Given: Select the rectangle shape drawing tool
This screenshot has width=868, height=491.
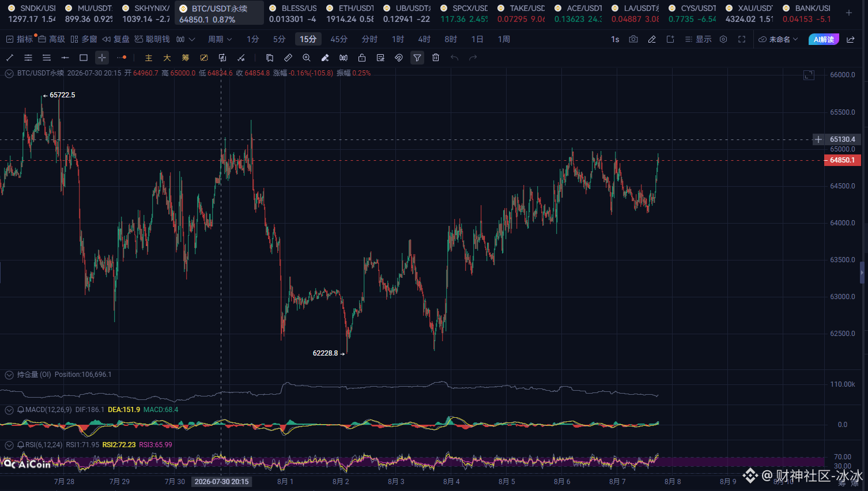Looking at the screenshot, I should tap(84, 58).
